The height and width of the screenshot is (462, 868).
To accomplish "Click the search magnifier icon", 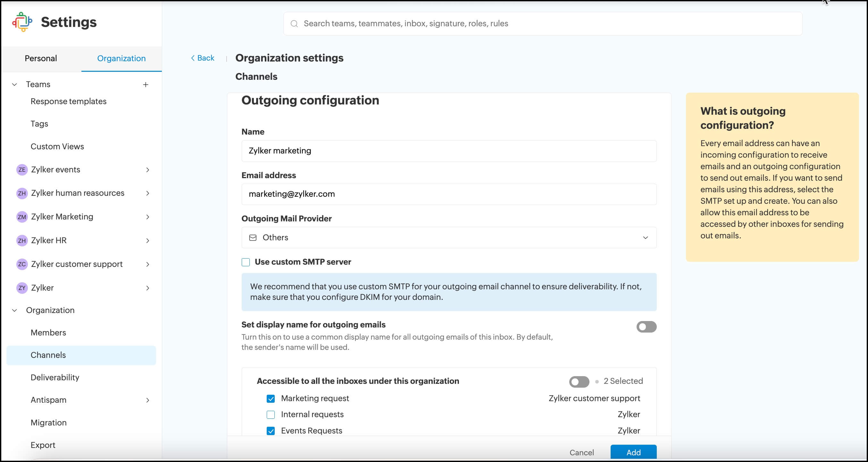I will [294, 24].
